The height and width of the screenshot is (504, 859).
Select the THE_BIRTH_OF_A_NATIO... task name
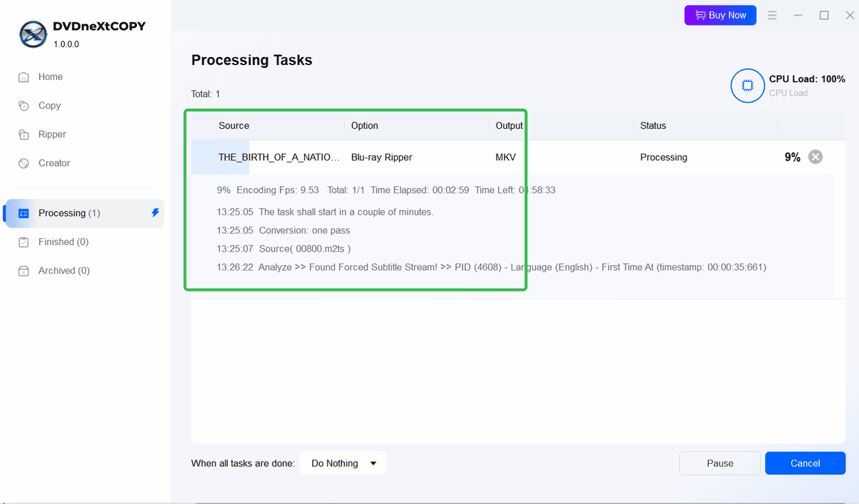pyautogui.click(x=279, y=157)
